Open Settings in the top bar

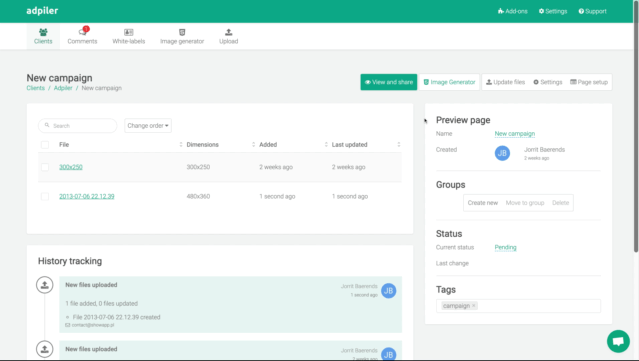[553, 11]
